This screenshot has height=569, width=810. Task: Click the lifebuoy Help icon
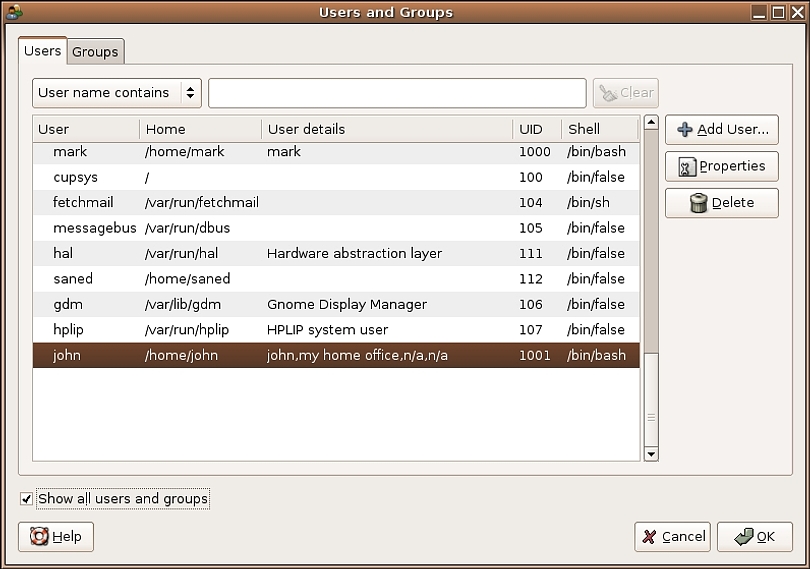click(x=39, y=536)
